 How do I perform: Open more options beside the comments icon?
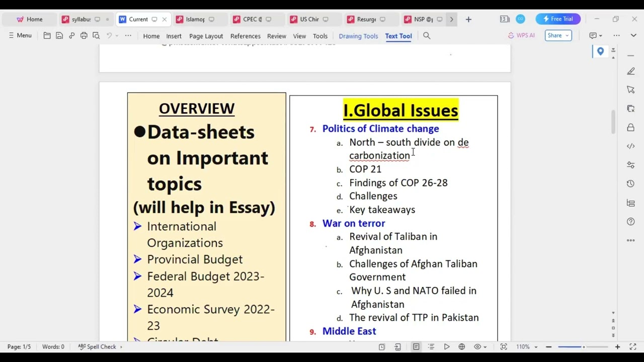pos(617,35)
